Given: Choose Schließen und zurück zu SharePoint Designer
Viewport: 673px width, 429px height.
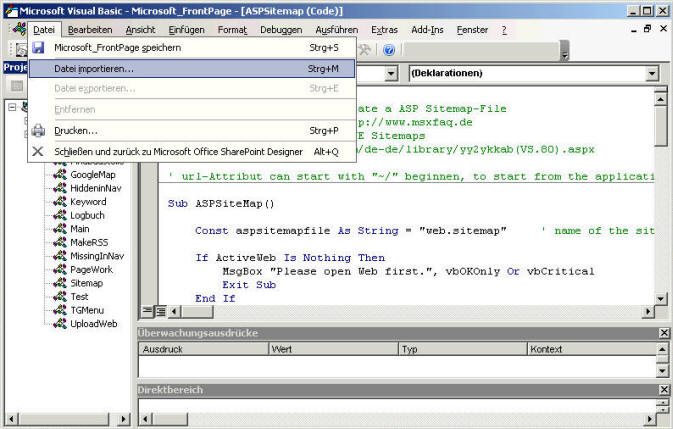Looking at the screenshot, I should (x=192, y=151).
